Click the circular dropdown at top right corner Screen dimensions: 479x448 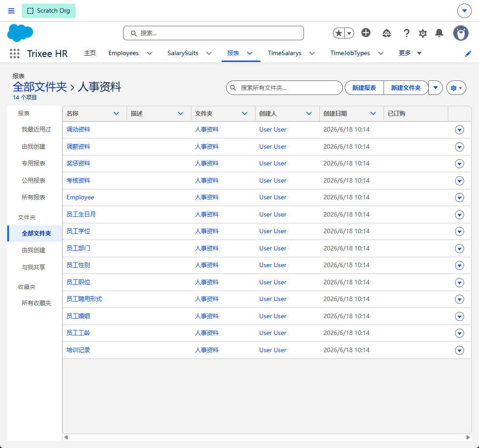pyautogui.click(x=465, y=11)
